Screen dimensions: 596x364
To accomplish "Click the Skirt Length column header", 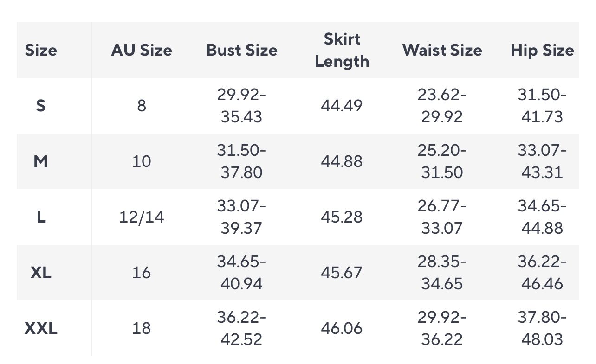I will coord(342,50).
